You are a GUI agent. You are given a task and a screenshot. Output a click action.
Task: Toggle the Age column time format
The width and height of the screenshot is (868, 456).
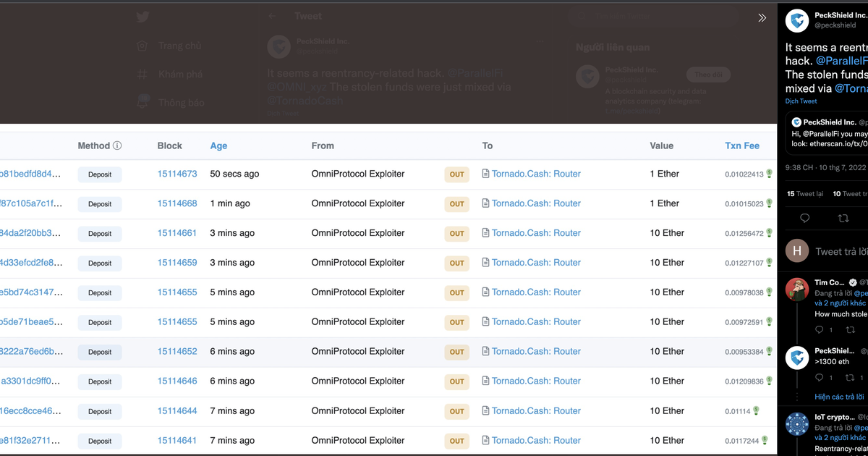(x=218, y=145)
